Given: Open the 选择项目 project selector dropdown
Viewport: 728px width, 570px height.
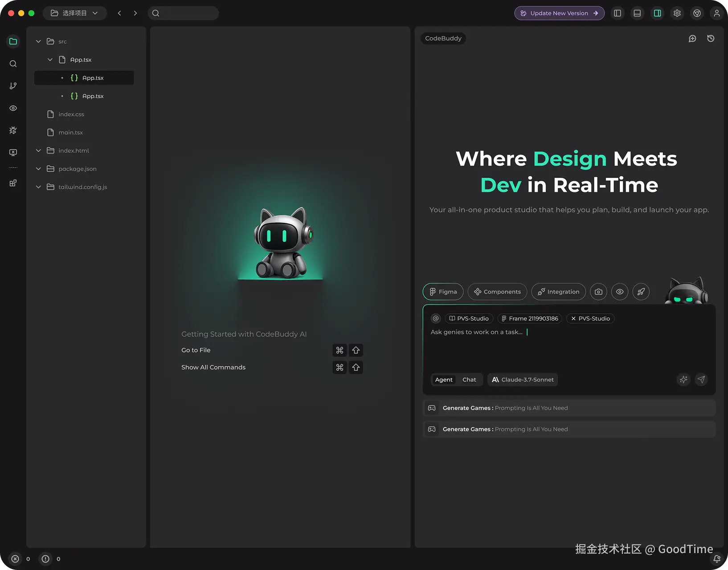Looking at the screenshot, I should (x=74, y=13).
